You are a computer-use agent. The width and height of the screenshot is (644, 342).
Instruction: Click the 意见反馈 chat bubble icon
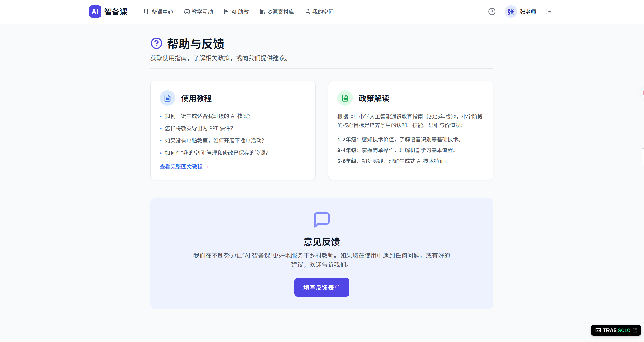coord(322,219)
